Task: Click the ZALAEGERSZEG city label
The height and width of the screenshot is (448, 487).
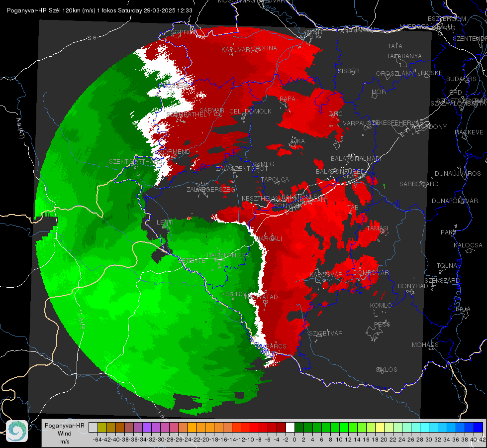Action: (x=211, y=189)
